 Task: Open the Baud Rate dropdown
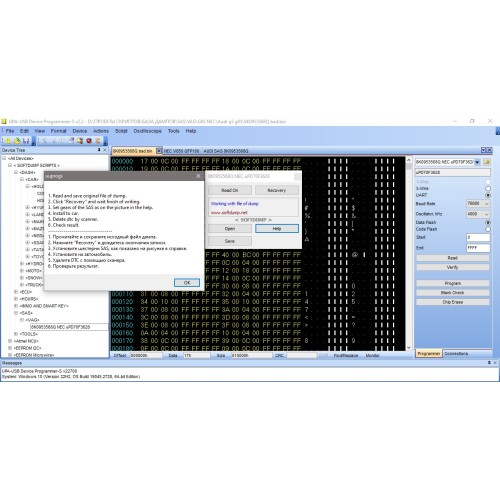[487, 203]
